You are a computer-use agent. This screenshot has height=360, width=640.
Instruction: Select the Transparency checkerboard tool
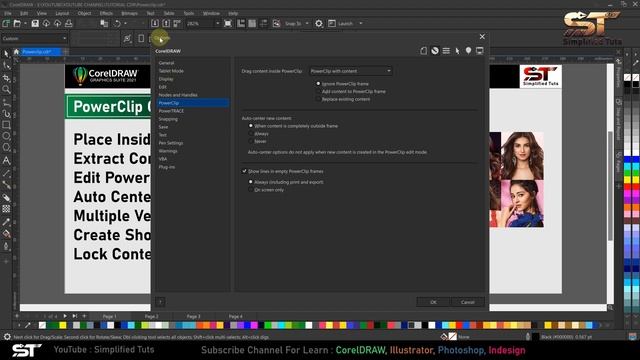click(6, 209)
